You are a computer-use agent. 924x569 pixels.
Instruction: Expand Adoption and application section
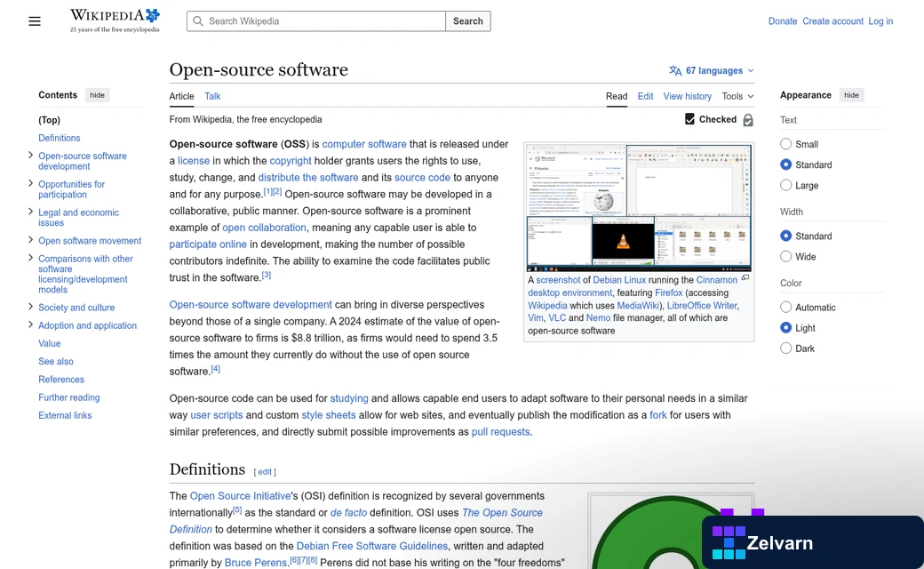30,325
